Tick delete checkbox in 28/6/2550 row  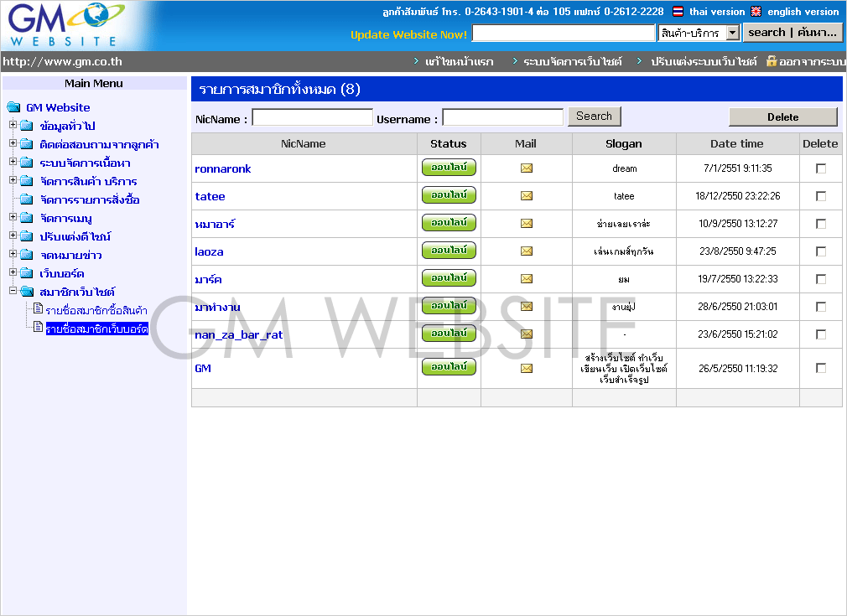point(820,307)
